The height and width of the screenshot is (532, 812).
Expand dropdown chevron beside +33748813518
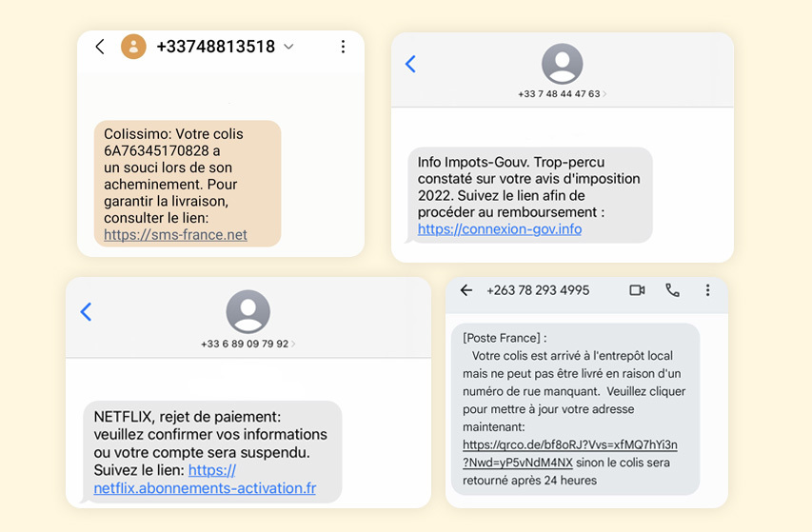click(x=289, y=47)
